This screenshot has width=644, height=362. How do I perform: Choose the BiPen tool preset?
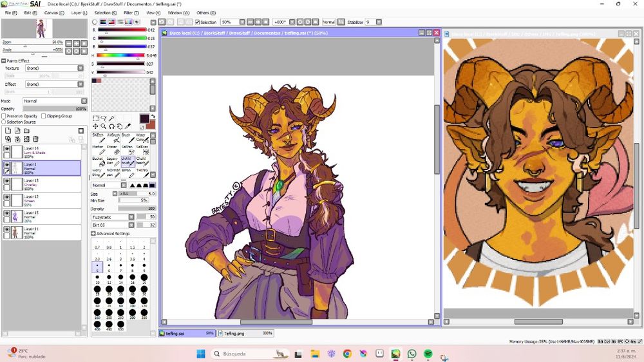pos(128,173)
